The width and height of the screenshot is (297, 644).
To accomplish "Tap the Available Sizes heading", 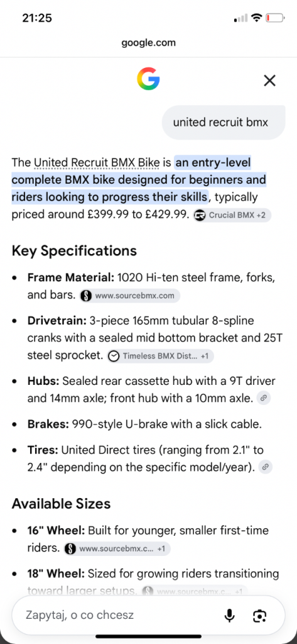I will click(61, 504).
